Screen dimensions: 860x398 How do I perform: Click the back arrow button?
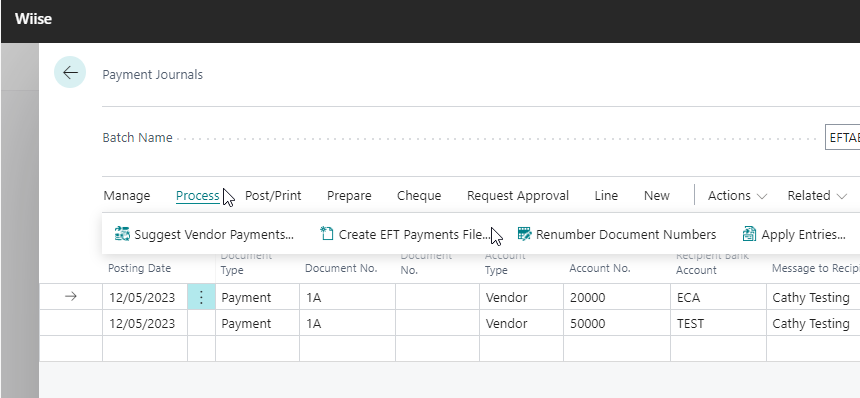click(x=70, y=72)
